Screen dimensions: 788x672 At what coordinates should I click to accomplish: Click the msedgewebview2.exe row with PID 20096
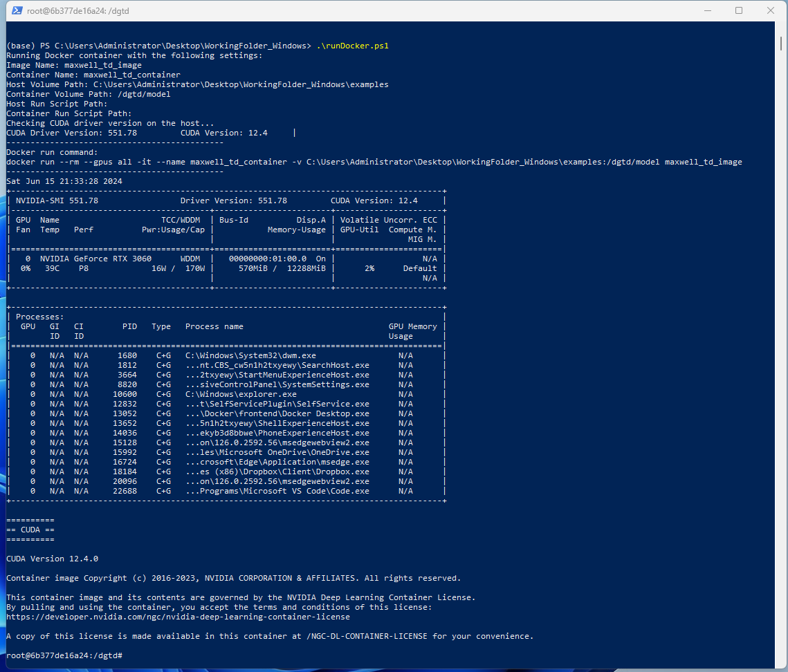226,481
